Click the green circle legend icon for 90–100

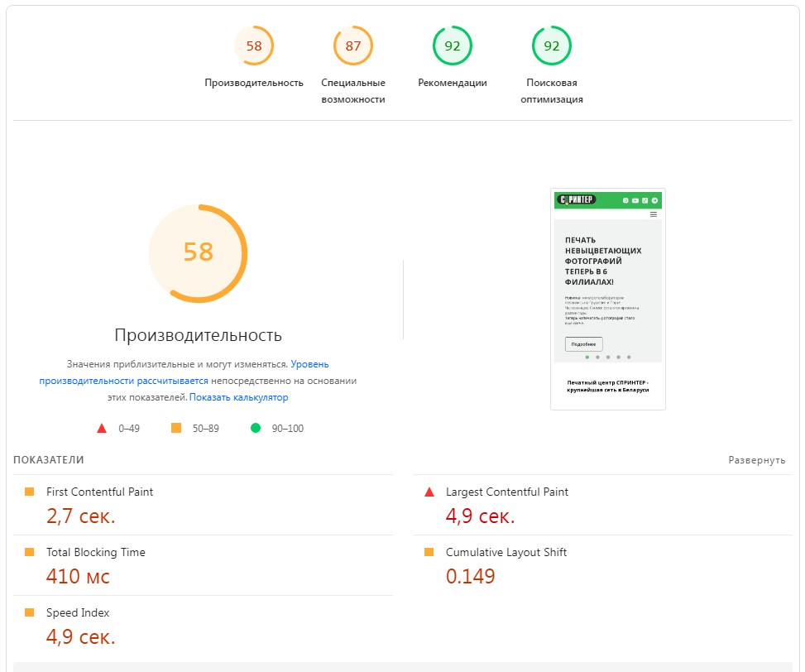pyautogui.click(x=256, y=429)
